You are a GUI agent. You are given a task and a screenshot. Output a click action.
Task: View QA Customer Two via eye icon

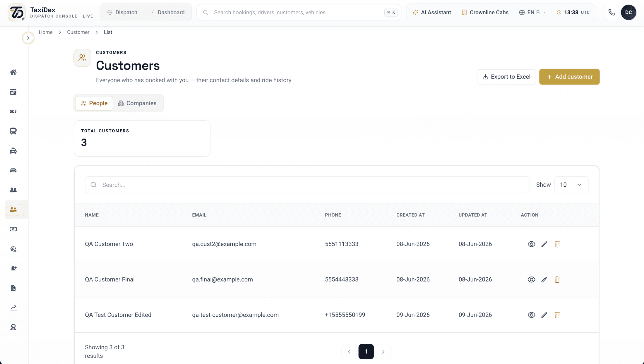pos(531,244)
